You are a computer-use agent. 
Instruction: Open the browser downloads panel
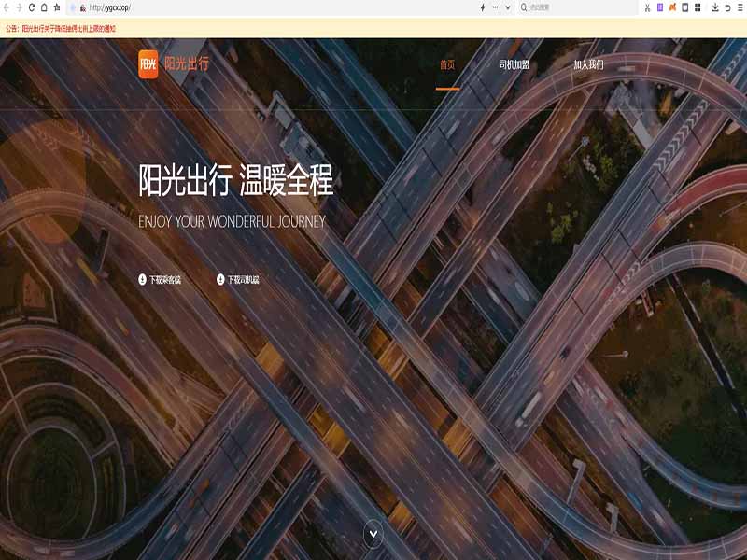click(715, 7)
